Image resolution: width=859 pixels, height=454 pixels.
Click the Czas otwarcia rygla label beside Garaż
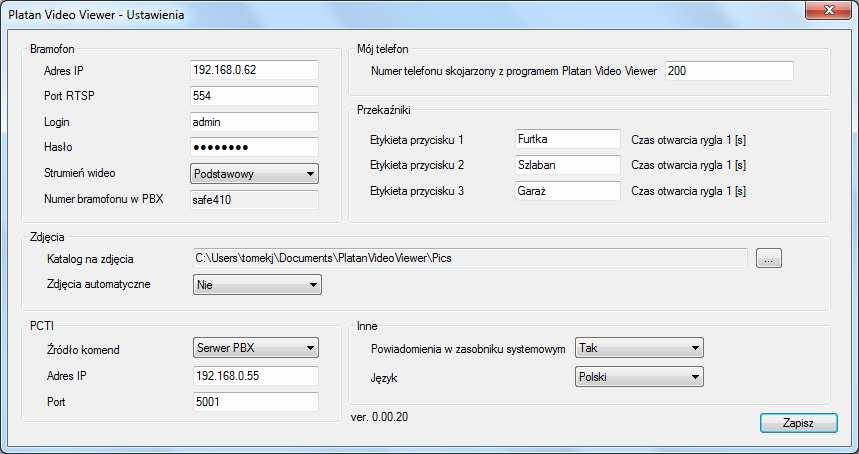(x=689, y=191)
